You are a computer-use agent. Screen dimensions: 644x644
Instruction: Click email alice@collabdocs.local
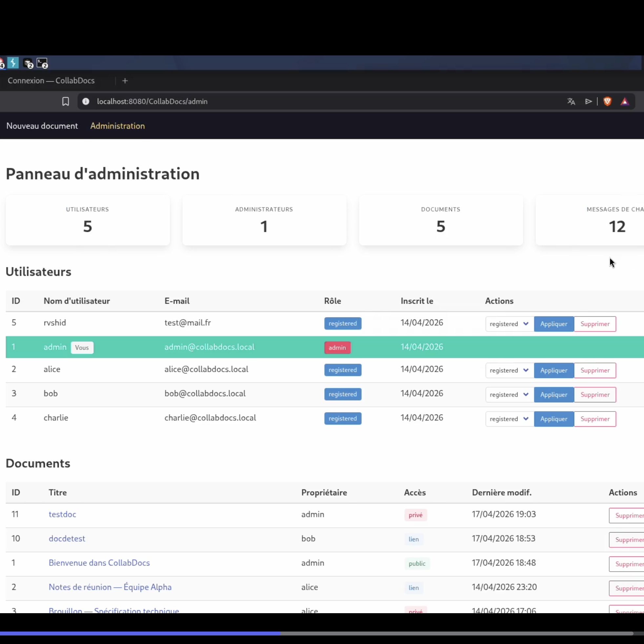point(206,369)
